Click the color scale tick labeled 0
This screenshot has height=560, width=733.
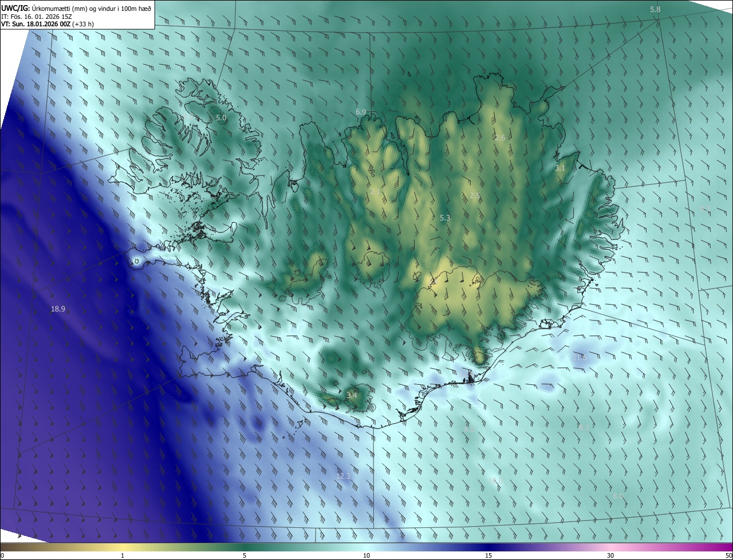click(2, 555)
